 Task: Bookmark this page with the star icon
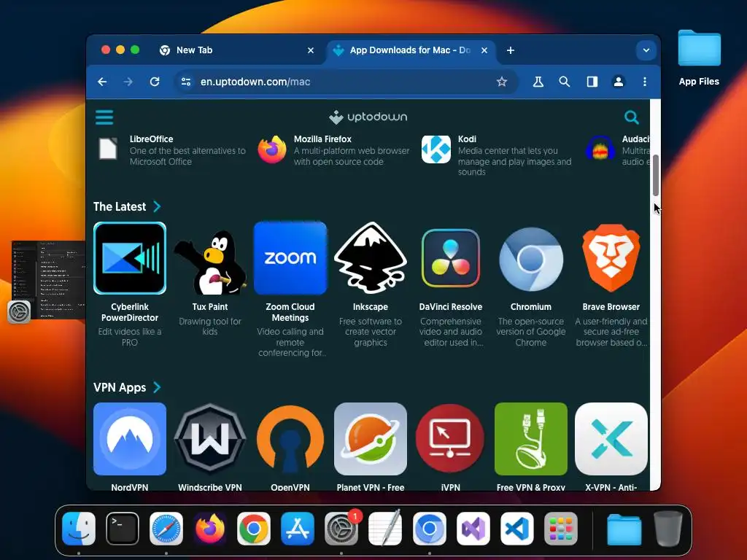[502, 82]
